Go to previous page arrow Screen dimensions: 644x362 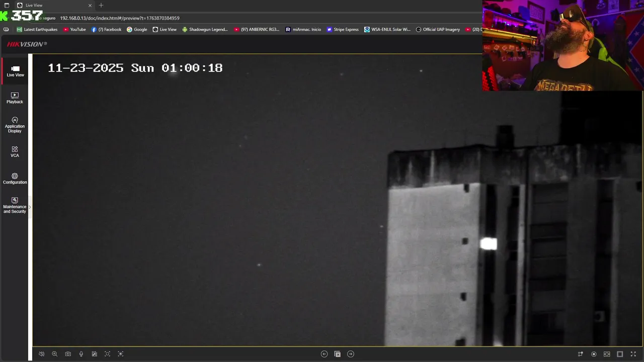point(325,354)
